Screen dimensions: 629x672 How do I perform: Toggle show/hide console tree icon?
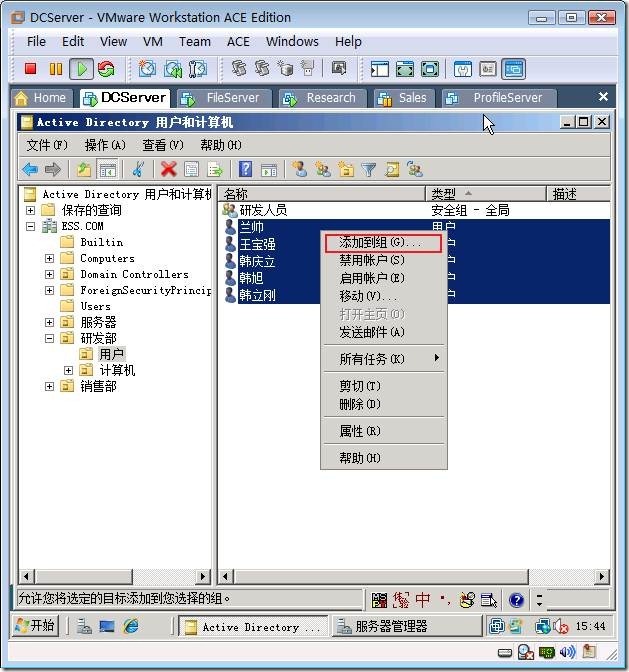click(x=107, y=170)
